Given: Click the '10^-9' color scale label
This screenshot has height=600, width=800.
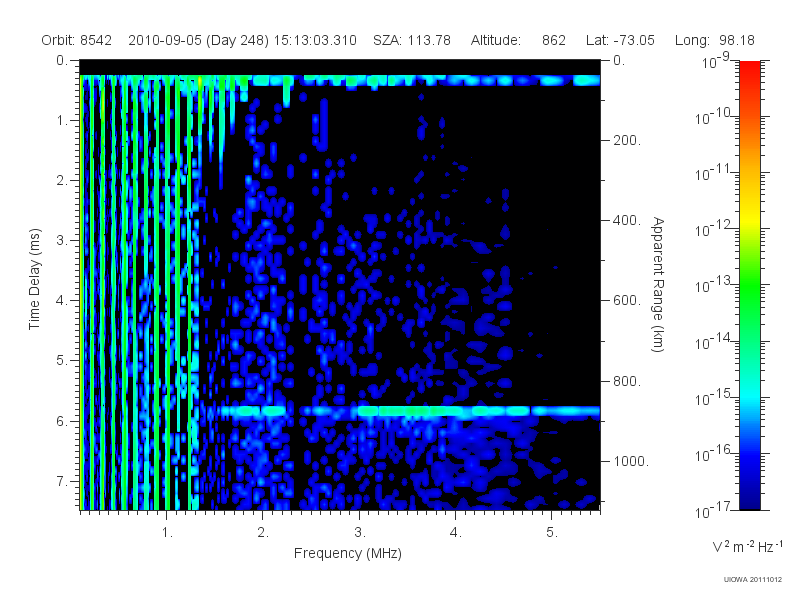Looking at the screenshot, I should click(x=716, y=60).
